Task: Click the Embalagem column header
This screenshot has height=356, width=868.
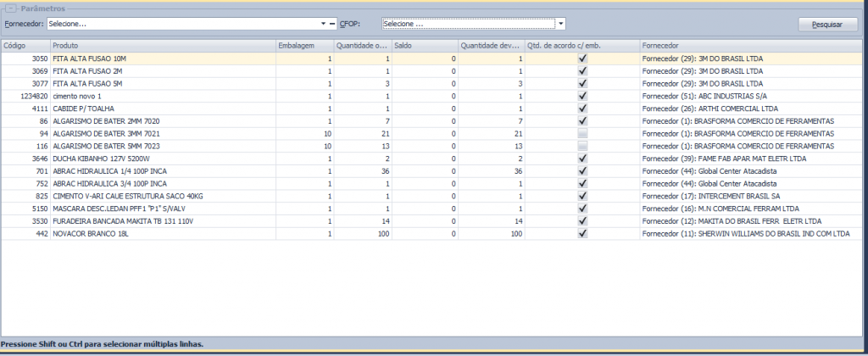Action: click(x=303, y=45)
